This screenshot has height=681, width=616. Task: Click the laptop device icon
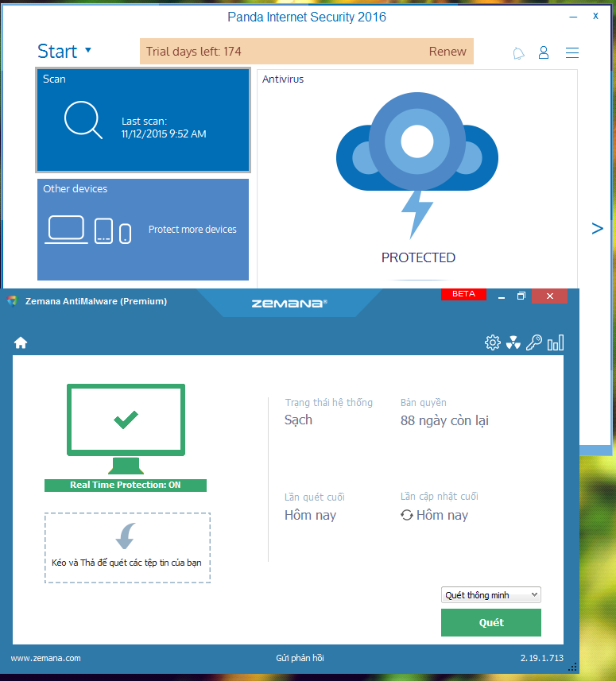66,229
